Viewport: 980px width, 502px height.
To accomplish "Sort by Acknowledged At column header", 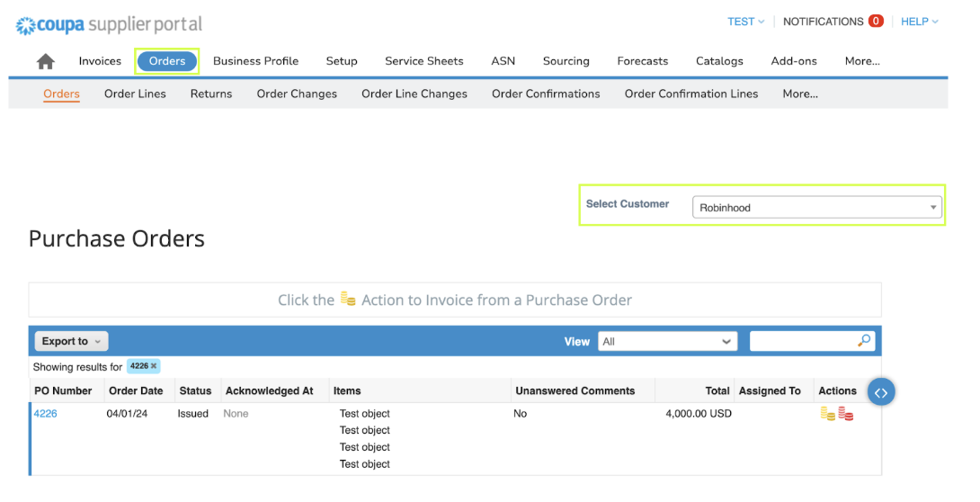I will point(270,390).
